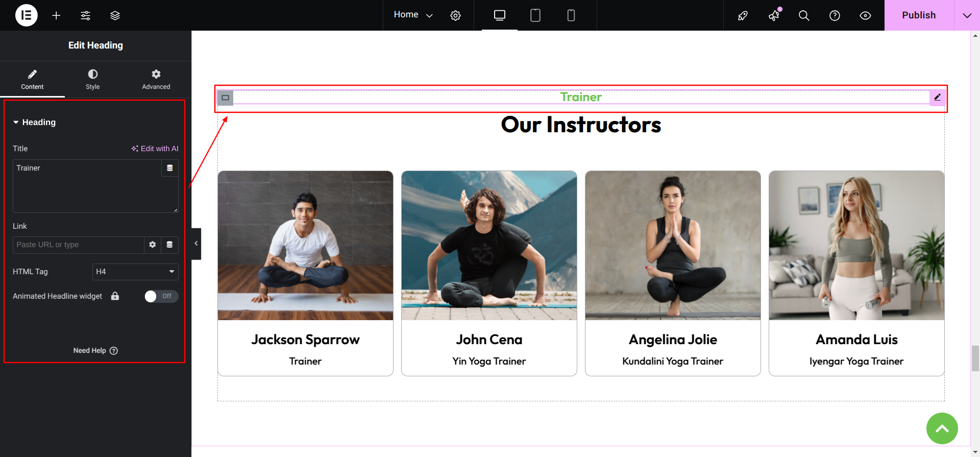The image size is (980, 457).
Task: Switch to the Style tab
Action: coord(93,80)
